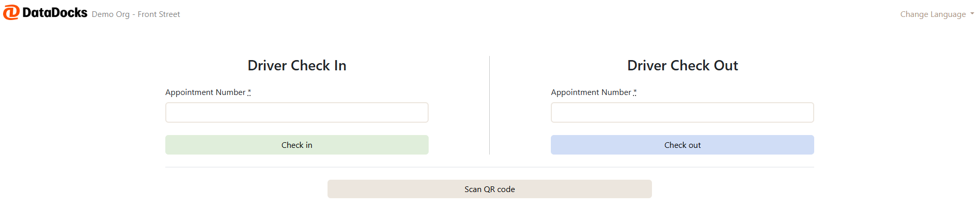Click the Scan QR code button
The image size is (980, 210).
click(490, 189)
